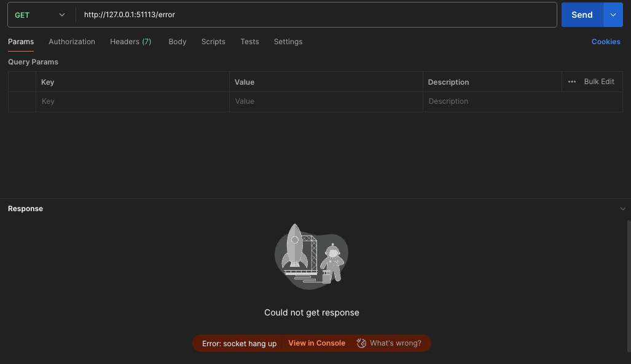Open Bulk Edit mode
This screenshot has height=364, width=631.
click(599, 82)
